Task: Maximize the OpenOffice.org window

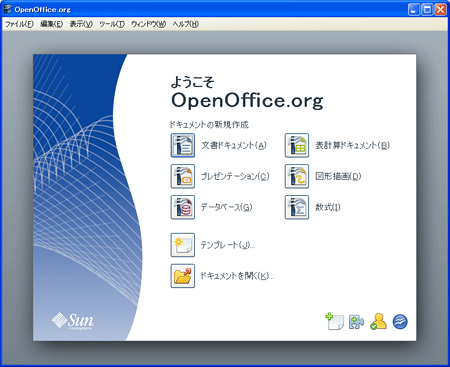Action: coord(427,9)
